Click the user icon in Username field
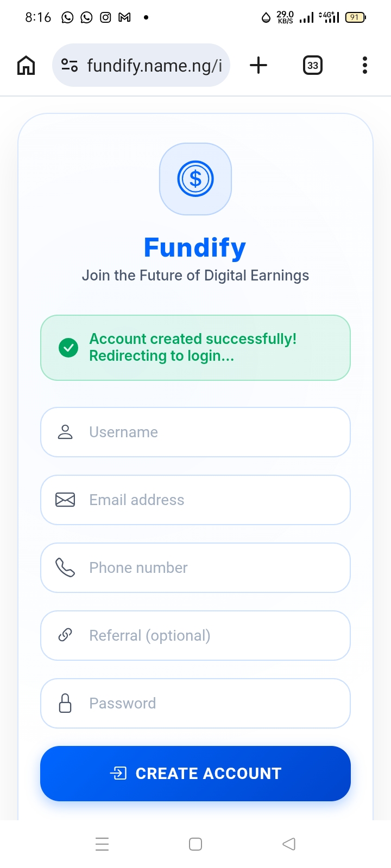This screenshot has width=391, height=868. [x=65, y=432]
